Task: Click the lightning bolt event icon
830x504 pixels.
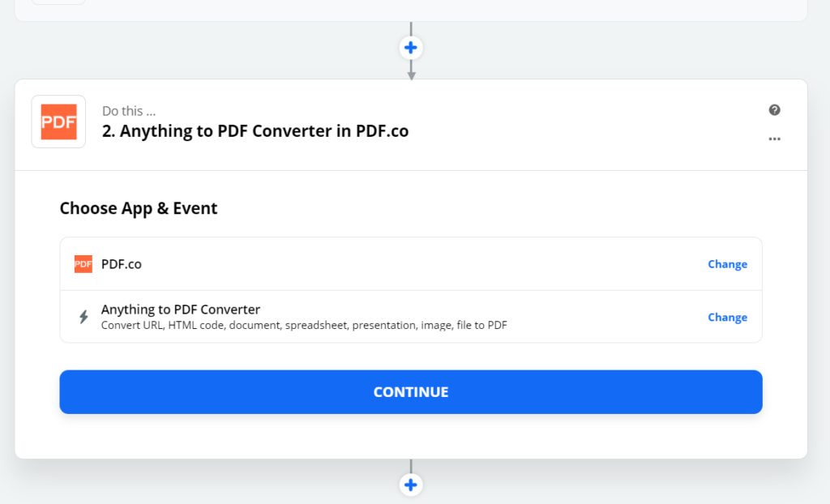Action: 83,317
